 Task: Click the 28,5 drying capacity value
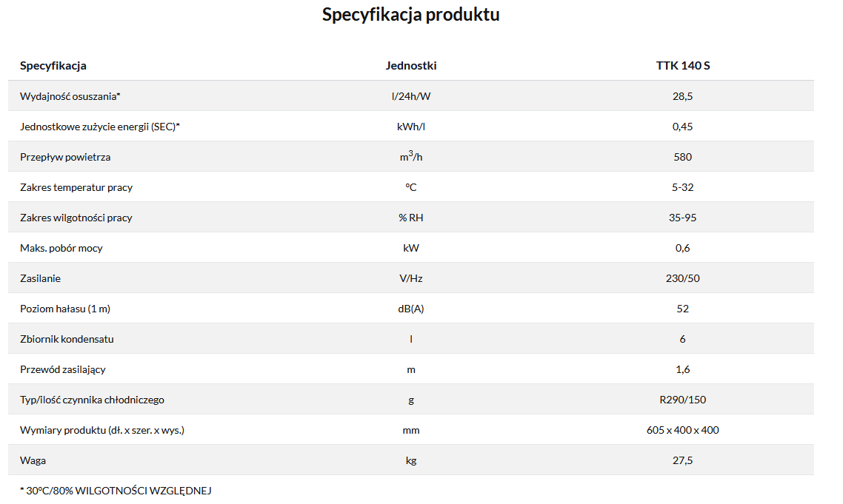click(682, 96)
